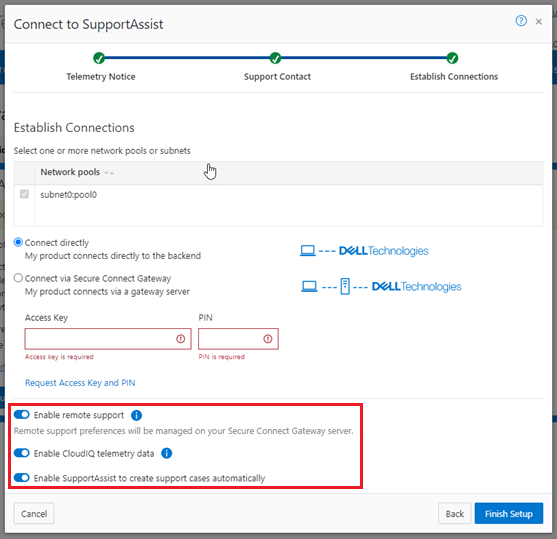This screenshot has height=539, width=557.
Task: Select Connect via Secure Connect Gateway option
Action: click(x=18, y=278)
